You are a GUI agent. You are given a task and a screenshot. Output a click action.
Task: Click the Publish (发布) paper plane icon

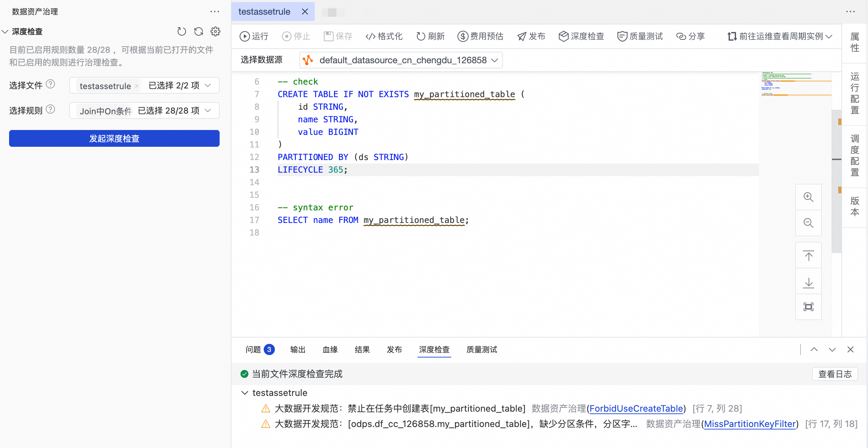[x=522, y=36]
